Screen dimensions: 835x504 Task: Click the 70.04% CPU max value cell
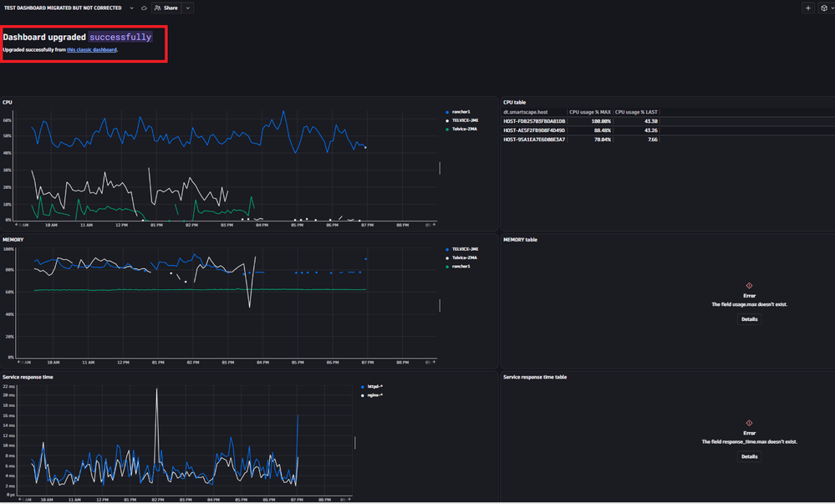pos(602,140)
